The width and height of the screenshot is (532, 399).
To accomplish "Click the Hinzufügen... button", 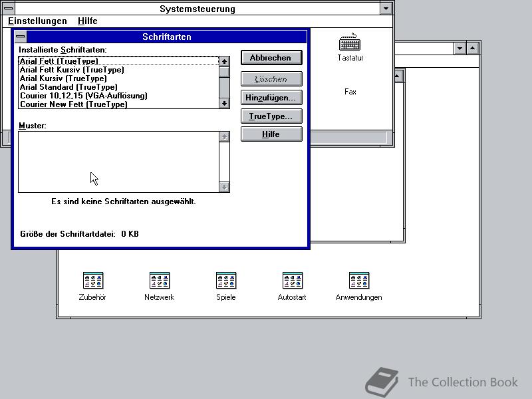I will point(271,98).
